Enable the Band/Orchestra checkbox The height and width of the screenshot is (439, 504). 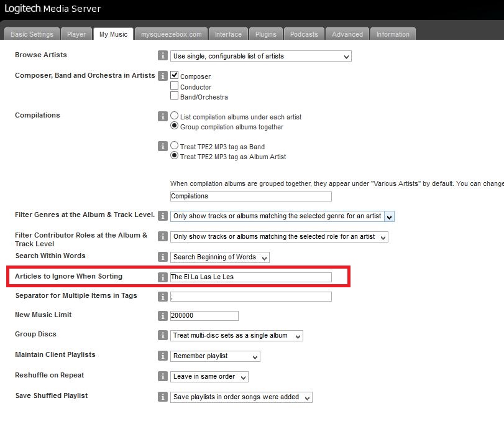point(175,96)
